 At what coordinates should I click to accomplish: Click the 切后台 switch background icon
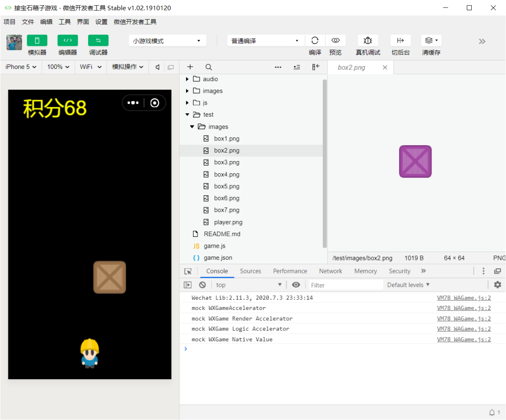401,40
